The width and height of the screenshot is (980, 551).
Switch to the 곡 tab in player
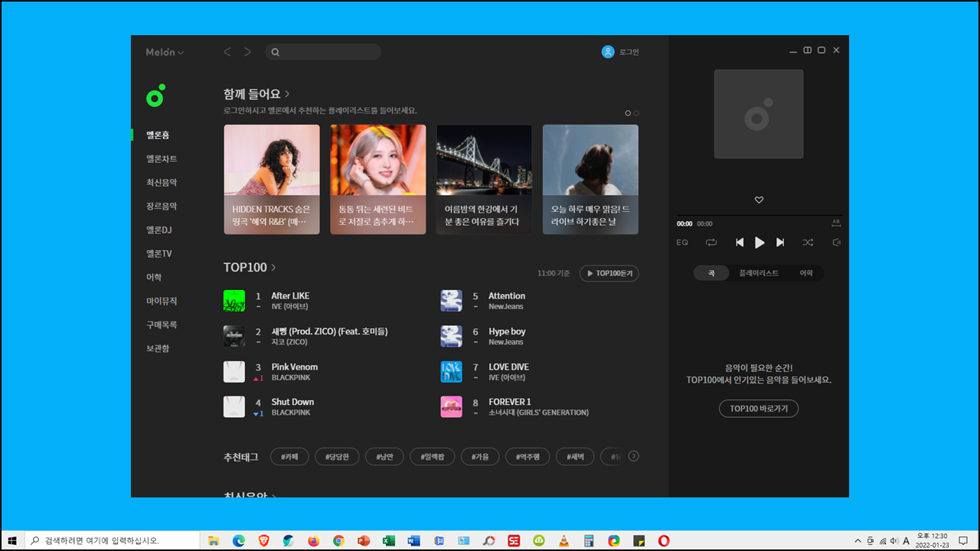pyautogui.click(x=711, y=273)
